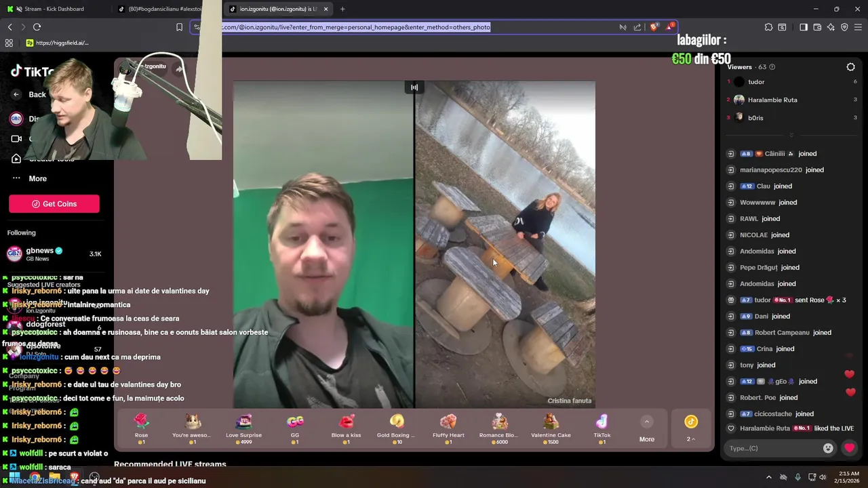Send the Fluffy Heart gift
Viewport: 868px width, 488px height.
[x=448, y=428]
